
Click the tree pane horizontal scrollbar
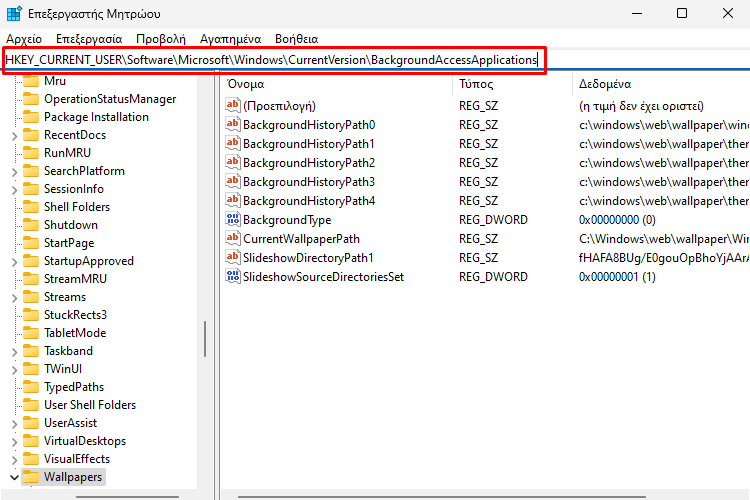coord(127,497)
